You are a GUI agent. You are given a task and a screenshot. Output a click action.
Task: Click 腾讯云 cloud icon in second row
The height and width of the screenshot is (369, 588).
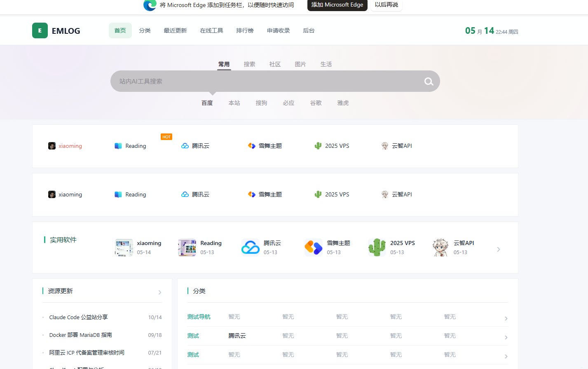[x=185, y=194]
